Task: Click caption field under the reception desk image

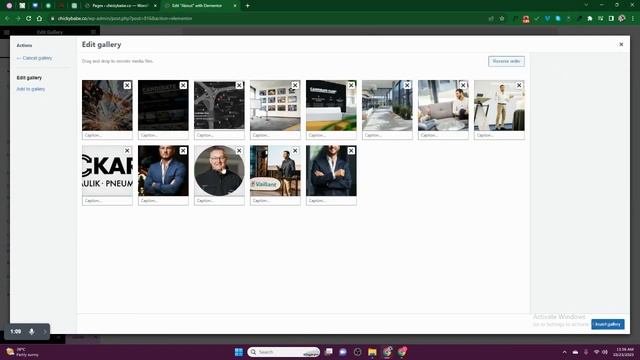Action: point(331,135)
